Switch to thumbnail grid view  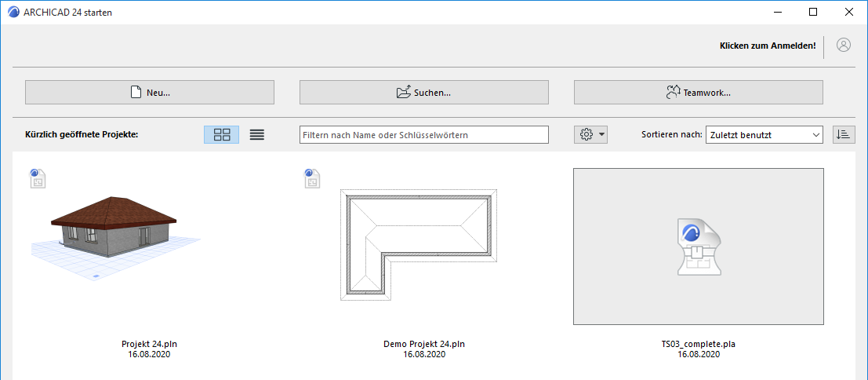pos(221,134)
